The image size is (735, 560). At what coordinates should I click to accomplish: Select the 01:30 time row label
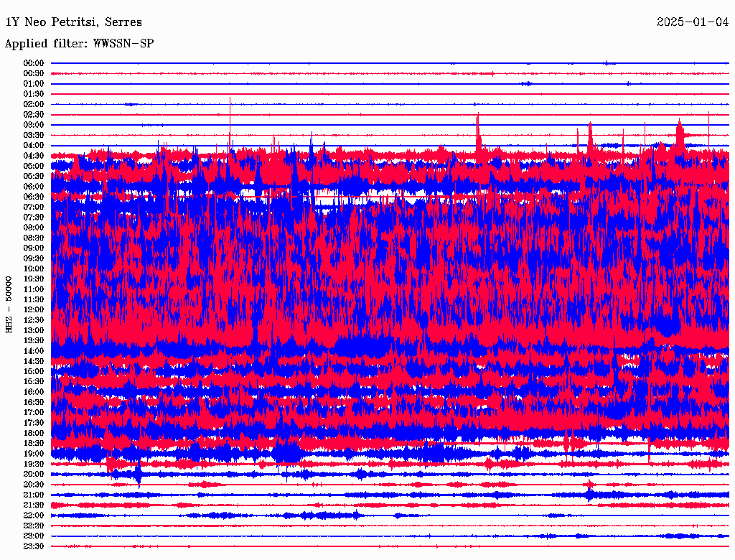pos(34,94)
